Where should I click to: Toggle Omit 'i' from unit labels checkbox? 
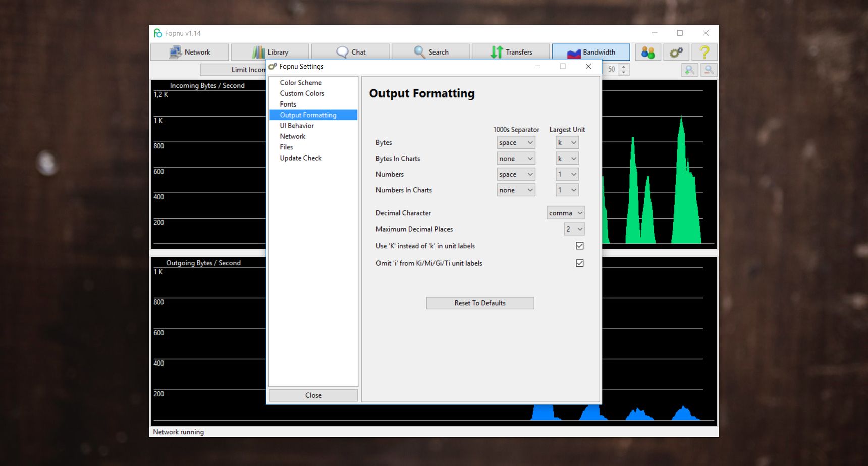click(580, 263)
